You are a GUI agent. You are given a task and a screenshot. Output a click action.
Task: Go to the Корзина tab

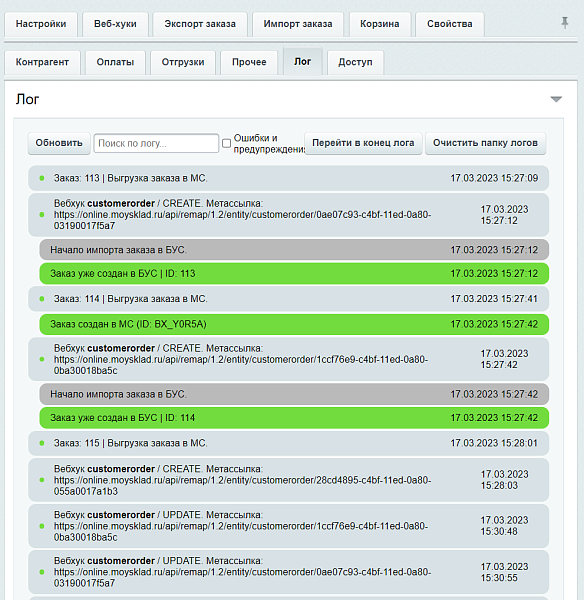(x=380, y=24)
